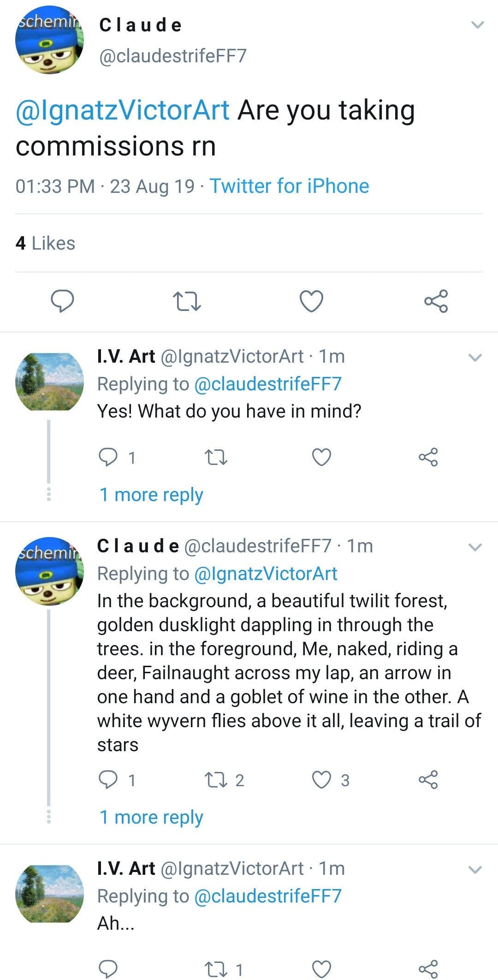Reply to 'Yes! What do you have in mind?'

click(108, 457)
